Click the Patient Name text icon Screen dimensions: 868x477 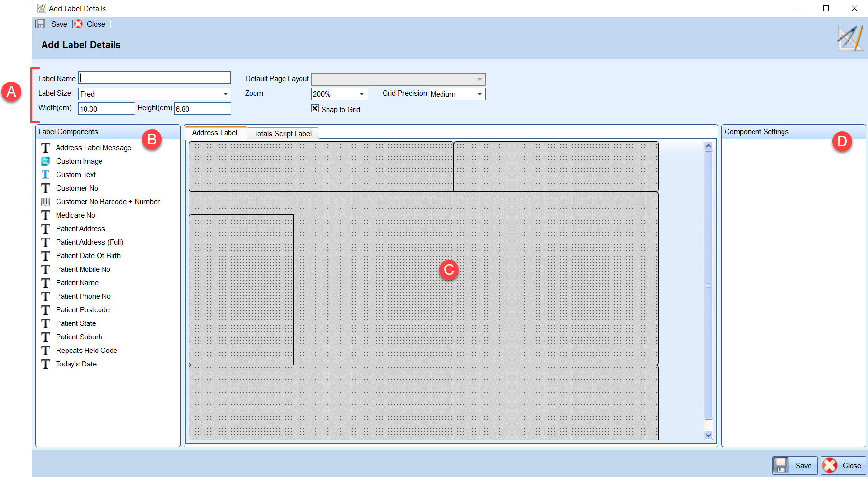pos(45,283)
